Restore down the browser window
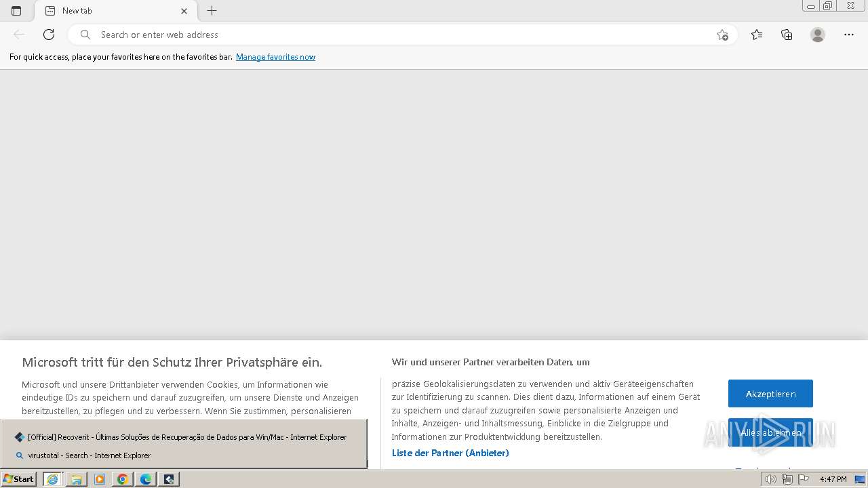Image resolution: width=868 pixels, height=488 pixels. (x=828, y=5)
